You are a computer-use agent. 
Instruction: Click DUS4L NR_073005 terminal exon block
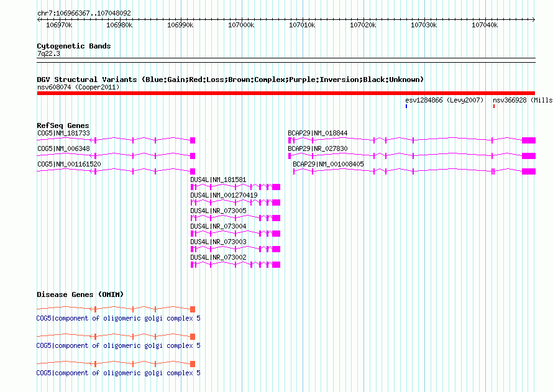(276, 218)
